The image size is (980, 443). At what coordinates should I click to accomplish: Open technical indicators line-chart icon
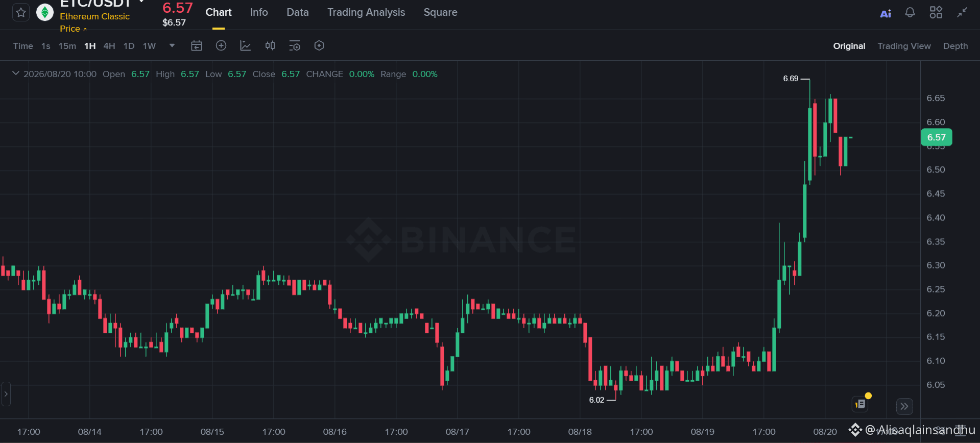pyautogui.click(x=246, y=46)
